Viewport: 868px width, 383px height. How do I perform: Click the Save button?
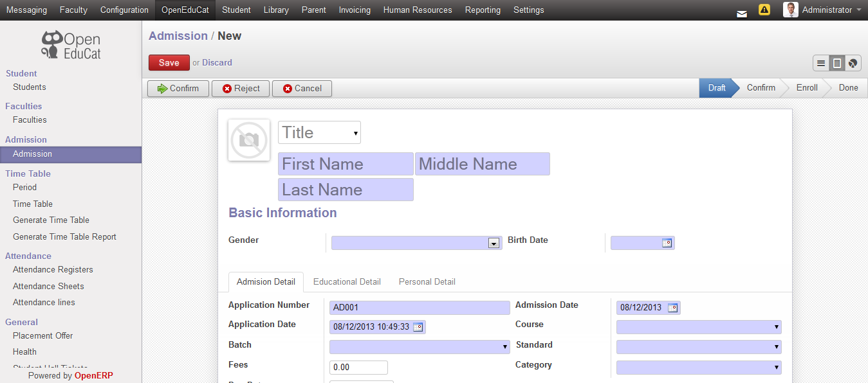(169, 62)
